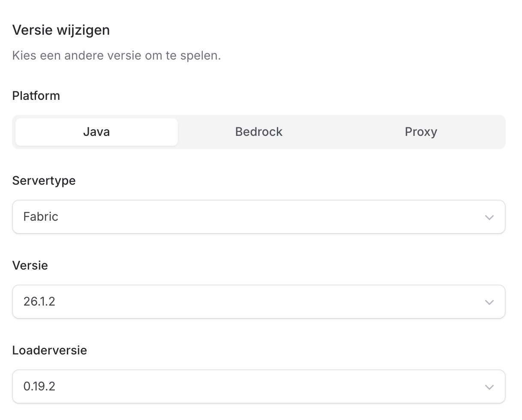This screenshot has width=522, height=420.
Task: Click the Servertype field label
Action: 44,181
